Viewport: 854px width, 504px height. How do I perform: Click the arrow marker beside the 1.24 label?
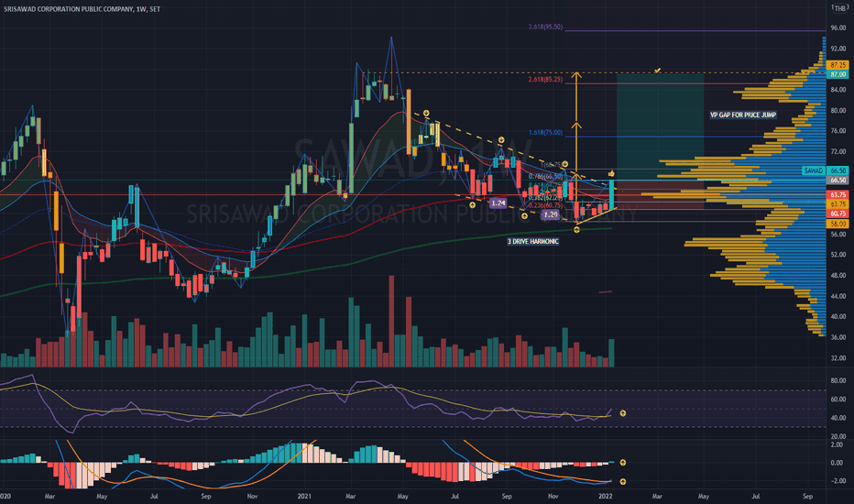point(472,205)
